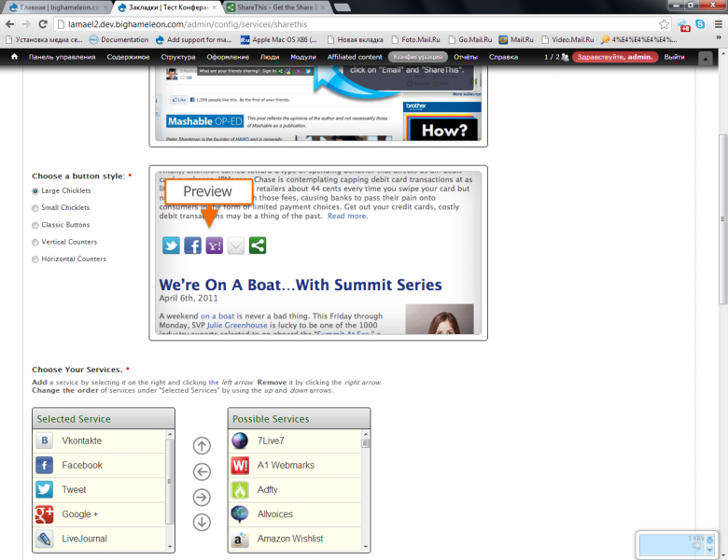The width and height of the screenshot is (728, 560).
Task: Go to the admin home icon
Action: [14, 57]
